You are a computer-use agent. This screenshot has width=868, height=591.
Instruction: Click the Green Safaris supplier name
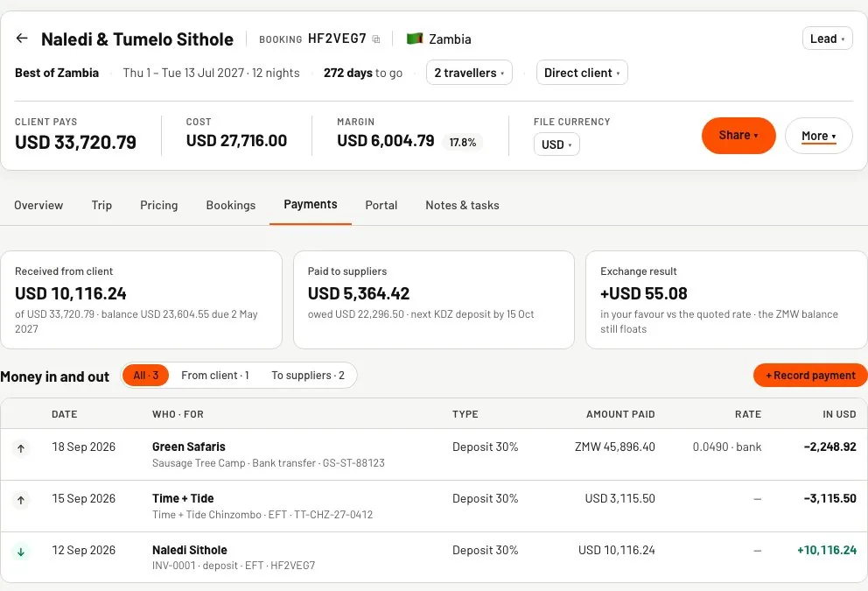[189, 447]
